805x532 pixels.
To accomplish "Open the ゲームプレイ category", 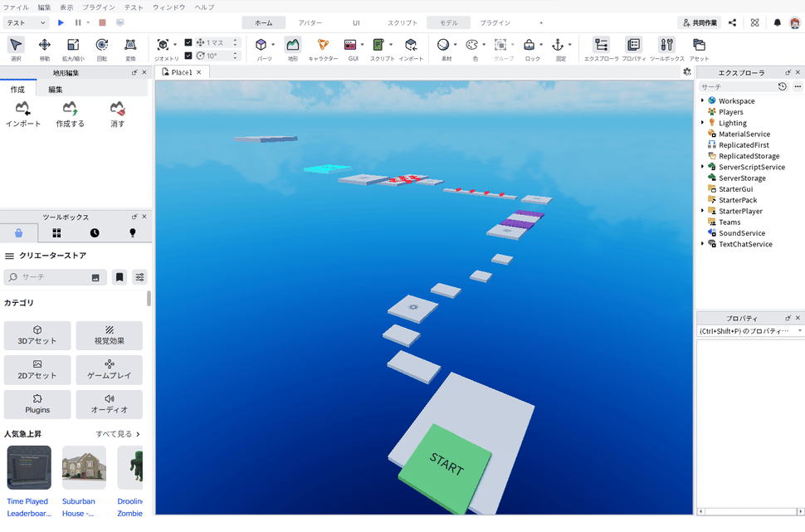I will (110, 369).
